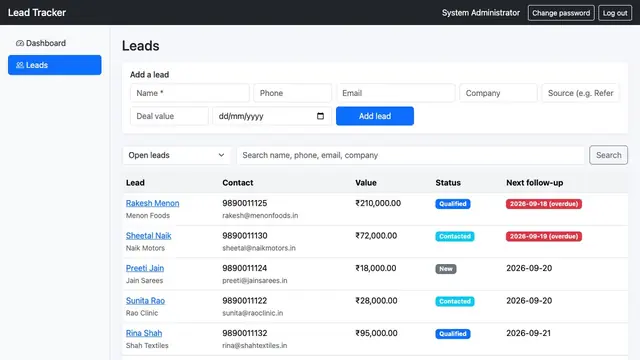Focus the Source input field
Image resolution: width=640 pixels, height=360 pixels.
point(580,93)
